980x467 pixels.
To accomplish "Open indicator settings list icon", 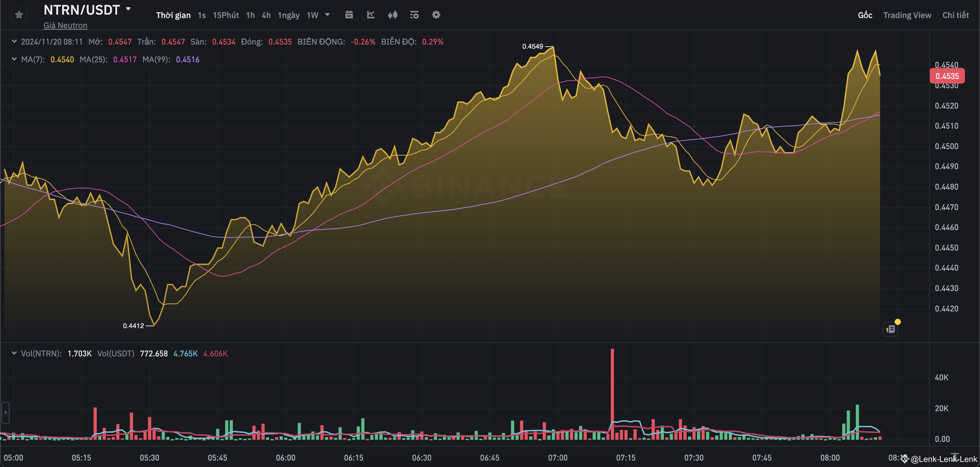I will pyautogui.click(x=414, y=15).
